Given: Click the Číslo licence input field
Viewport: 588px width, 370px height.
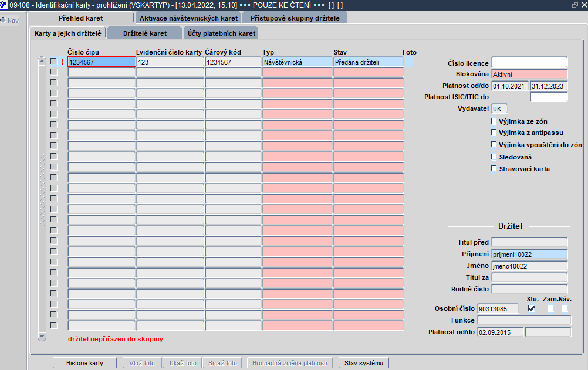Looking at the screenshot, I should (x=529, y=62).
